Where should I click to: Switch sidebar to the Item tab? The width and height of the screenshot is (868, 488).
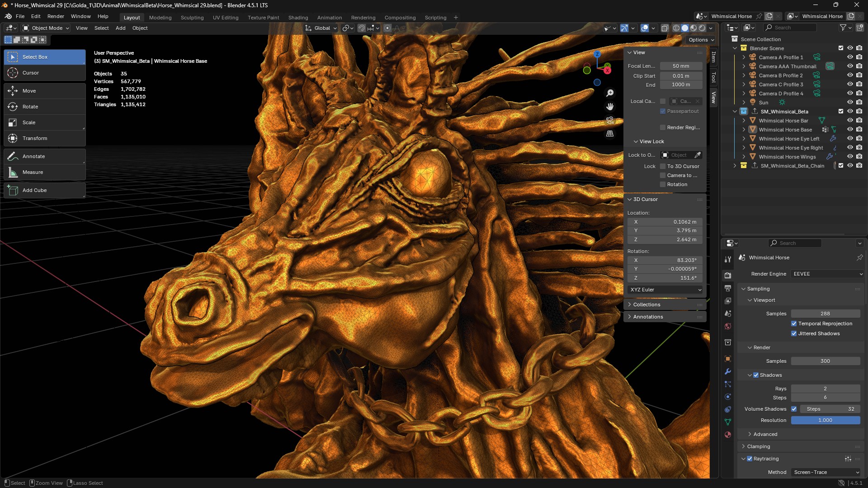(713, 56)
